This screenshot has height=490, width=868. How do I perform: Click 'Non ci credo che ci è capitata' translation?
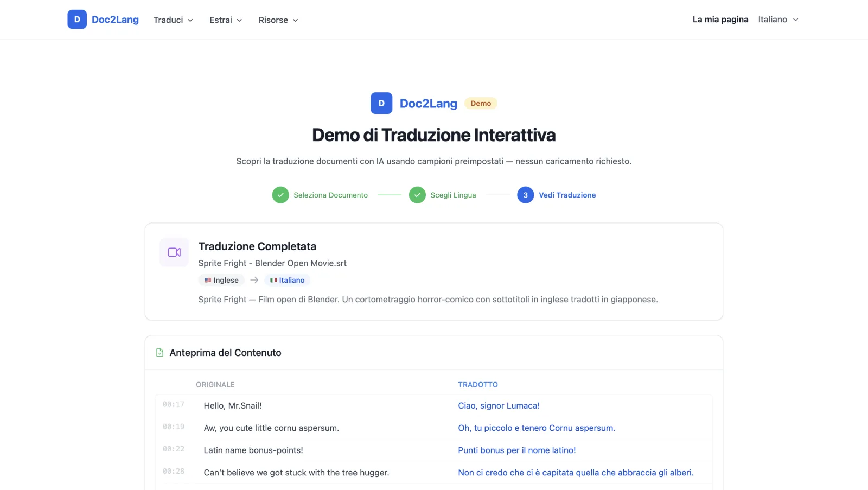coord(576,473)
